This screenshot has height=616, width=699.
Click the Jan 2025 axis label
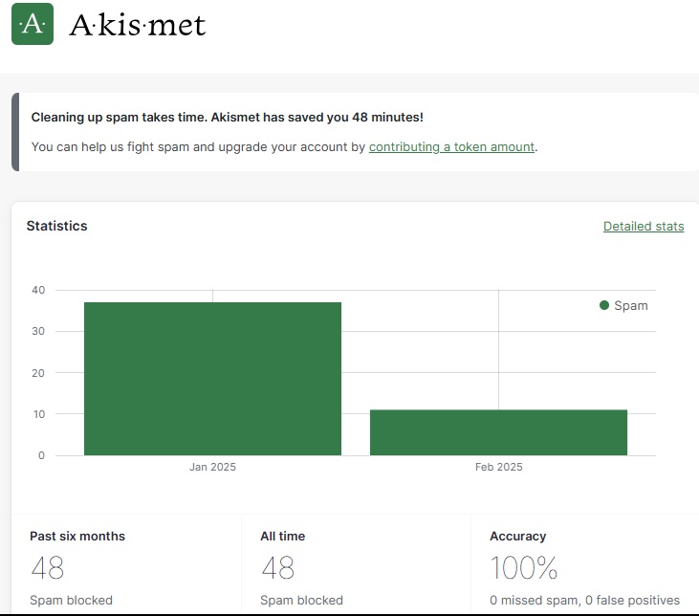[x=212, y=468]
